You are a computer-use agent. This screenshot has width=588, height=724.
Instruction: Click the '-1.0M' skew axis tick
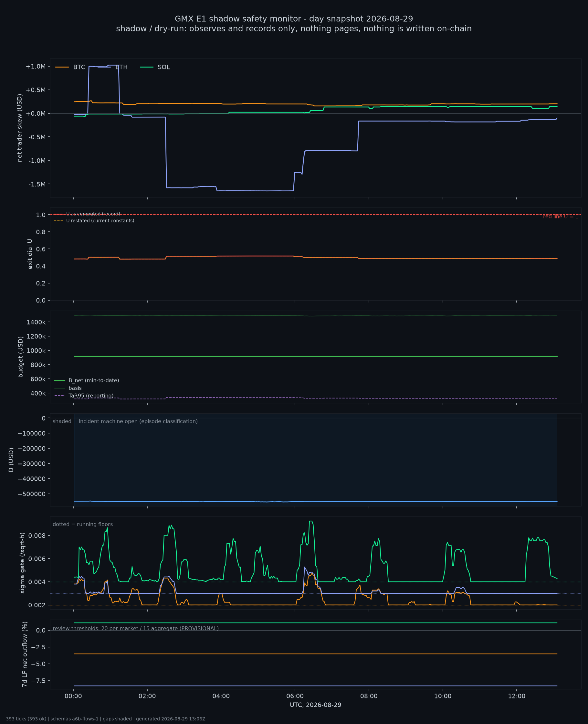[x=37, y=161]
